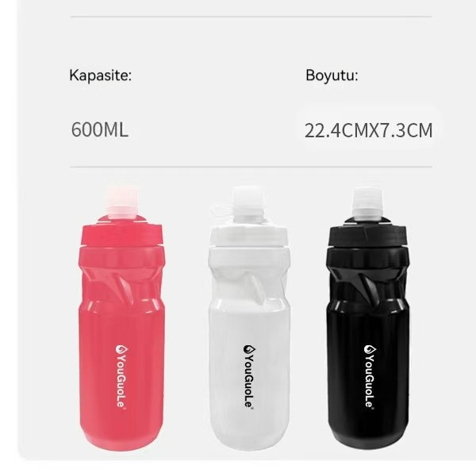
Task: Click the red bottle's screw lid
Action: click(x=121, y=231)
